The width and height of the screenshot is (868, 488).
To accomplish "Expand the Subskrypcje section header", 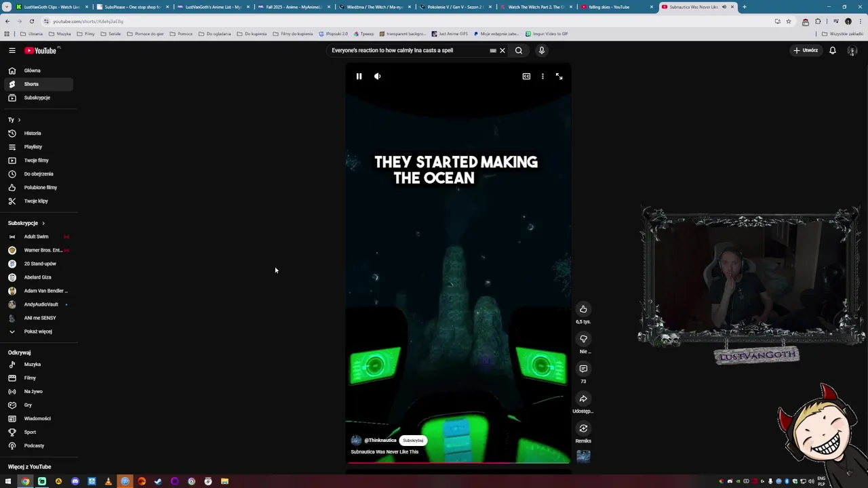I will point(26,223).
